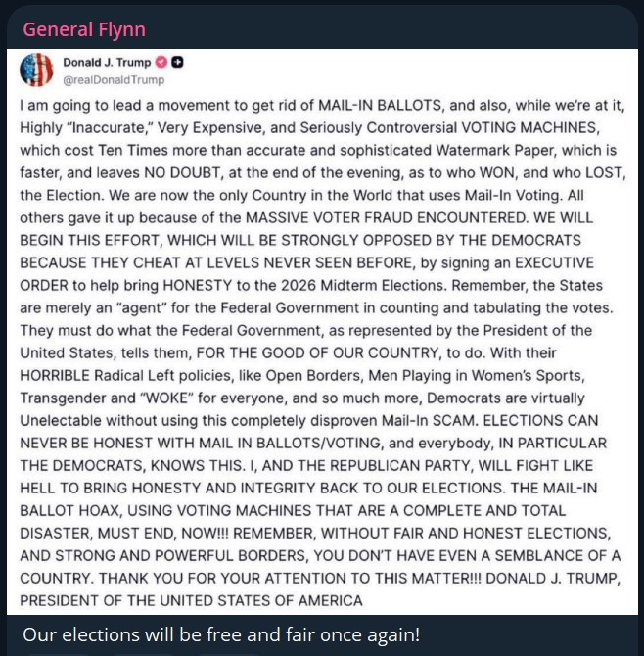Screen dimensions: 644x656
Task: Click the @realDonaldTrump handle
Action: pos(114,80)
